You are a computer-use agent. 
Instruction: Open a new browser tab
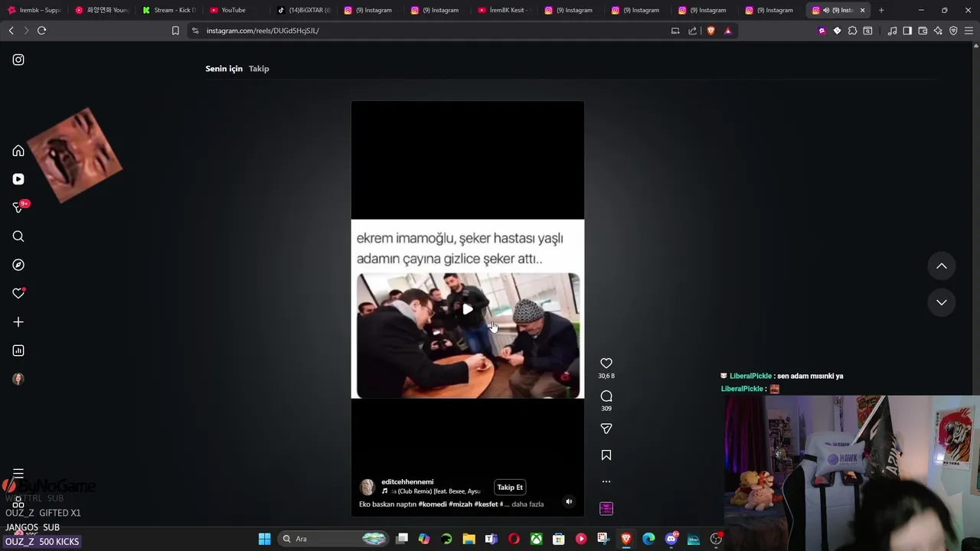[x=881, y=10]
